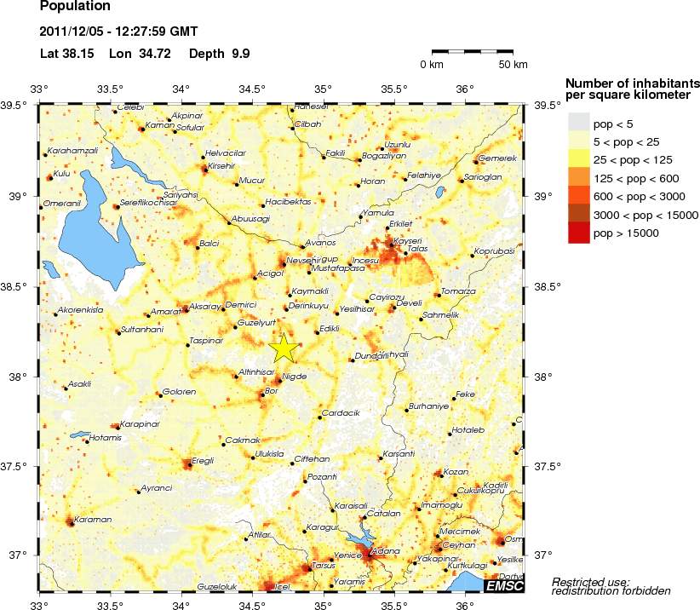Click the Population title text
This screenshot has width=700, height=610.
76,7
